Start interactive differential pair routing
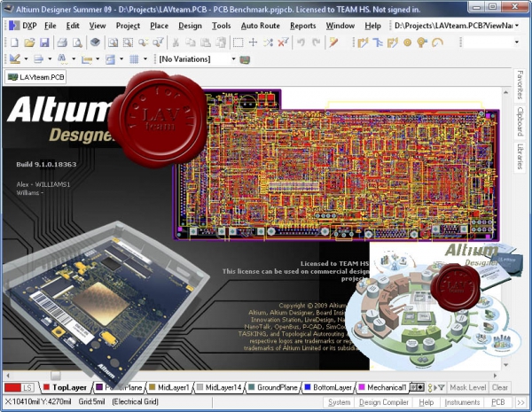Viewport: 532px width, 412px height. click(x=393, y=43)
